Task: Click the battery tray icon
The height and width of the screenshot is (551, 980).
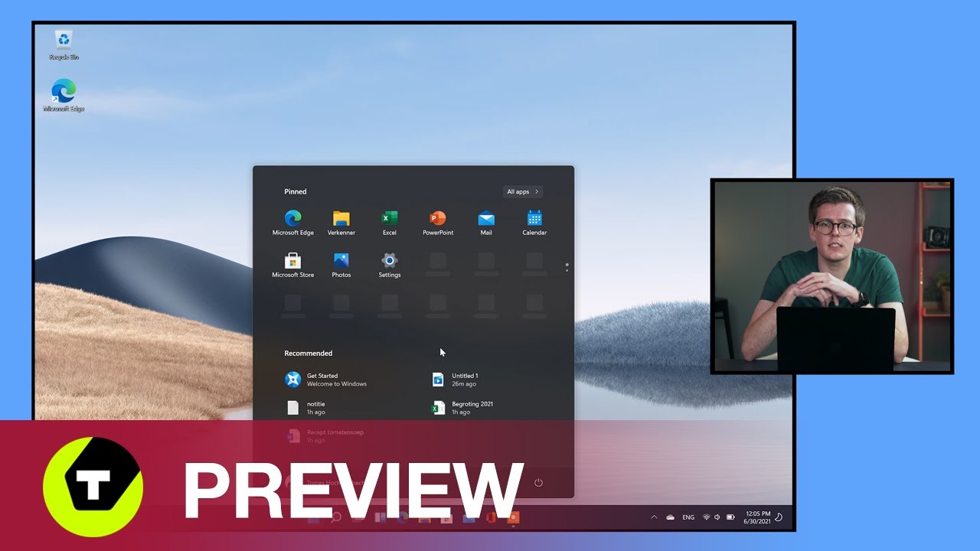Action: [x=730, y=517]
